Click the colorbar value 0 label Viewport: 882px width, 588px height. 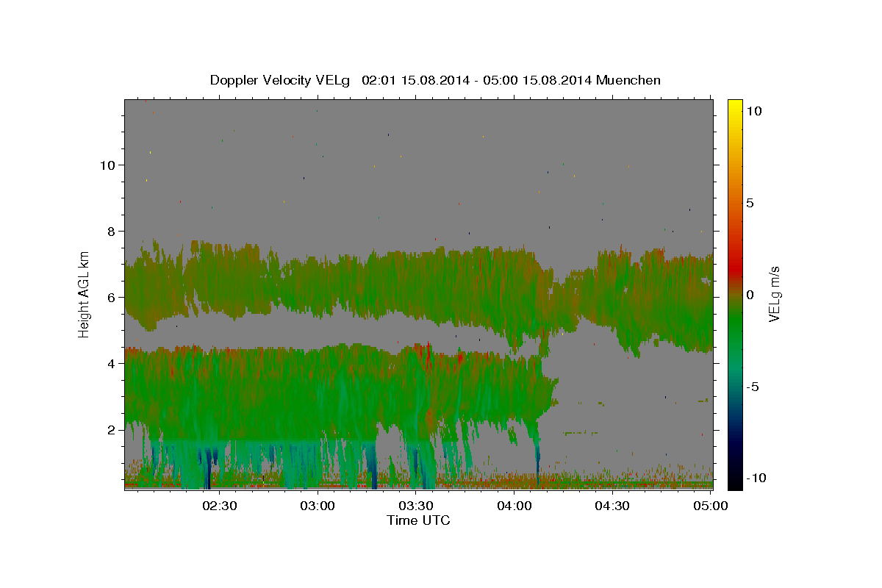point(750,295)
